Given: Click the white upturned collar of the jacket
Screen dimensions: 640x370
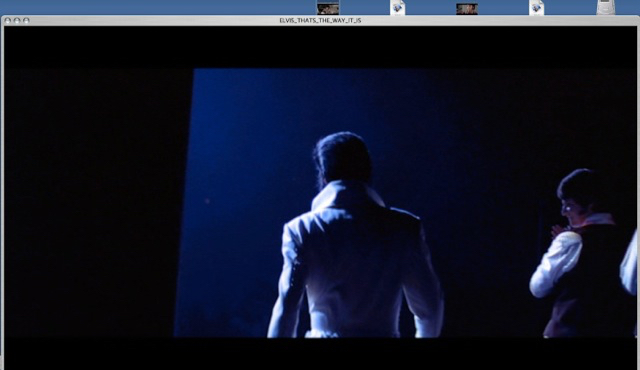Looking at the screenshot, I should [x=347, y=196].
